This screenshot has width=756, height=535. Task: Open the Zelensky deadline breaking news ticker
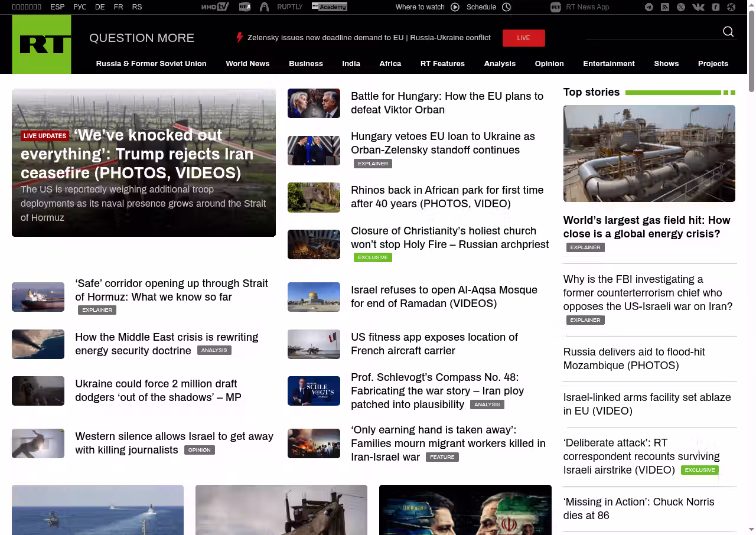pos(369,38)
